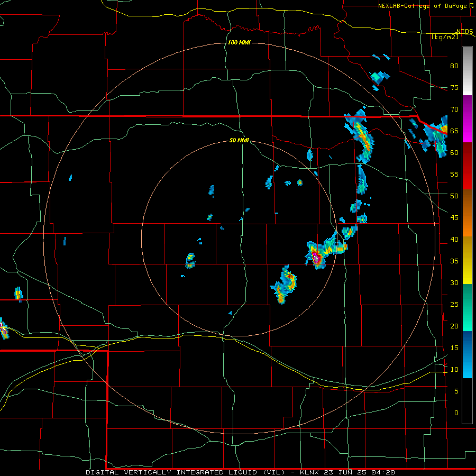Screen dimensions: 476x476
Task: Select the [kg/m2] units label
Action: [445, 37]
